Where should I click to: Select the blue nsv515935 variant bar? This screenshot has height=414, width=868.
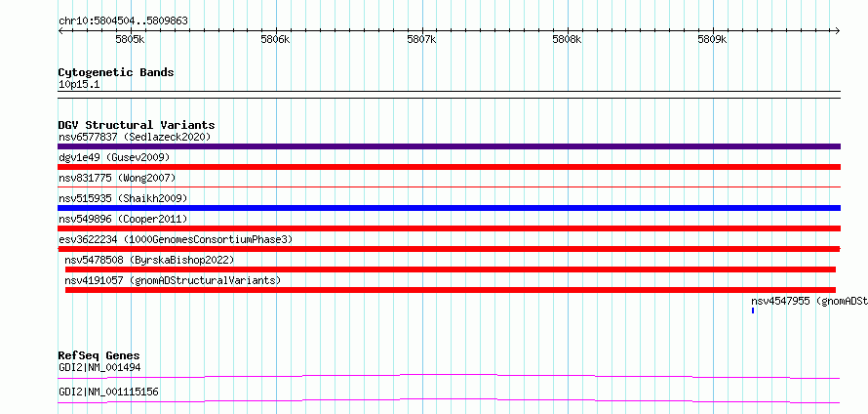(x=449, y=208)
